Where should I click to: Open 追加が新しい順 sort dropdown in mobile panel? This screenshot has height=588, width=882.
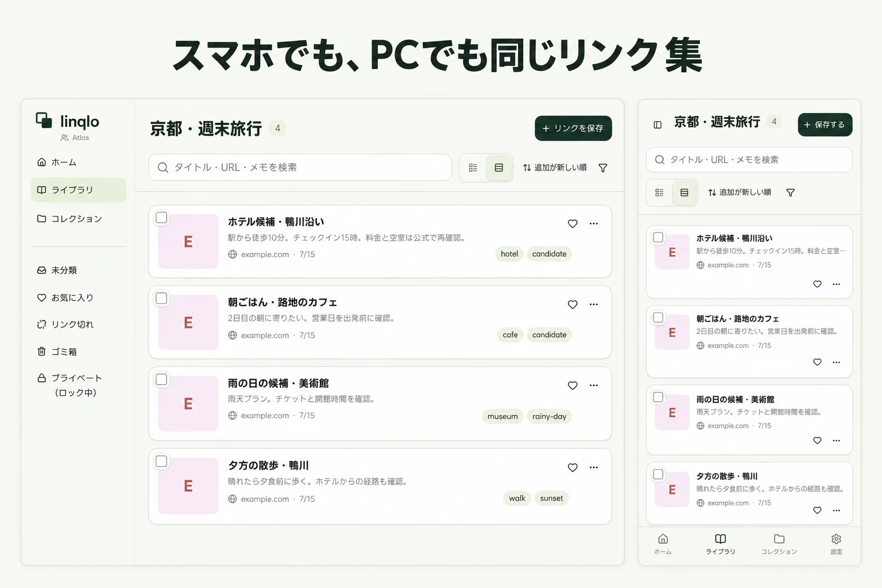(740, 192)
